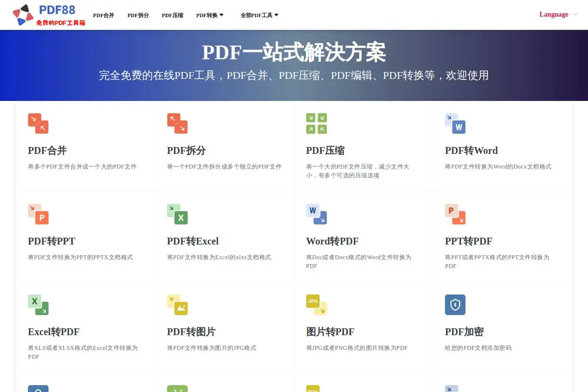Open the Excel转PDF icon
Viewport: 588px width, 392px height.
coord(38,305)
